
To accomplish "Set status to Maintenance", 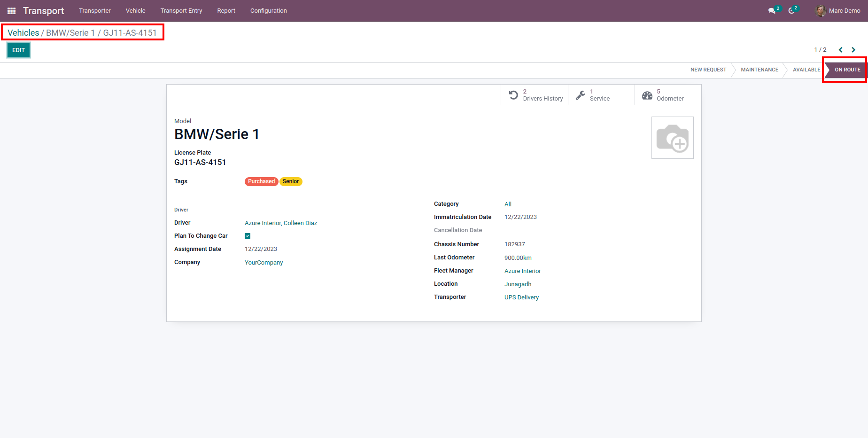I will (x=759, y=70).
